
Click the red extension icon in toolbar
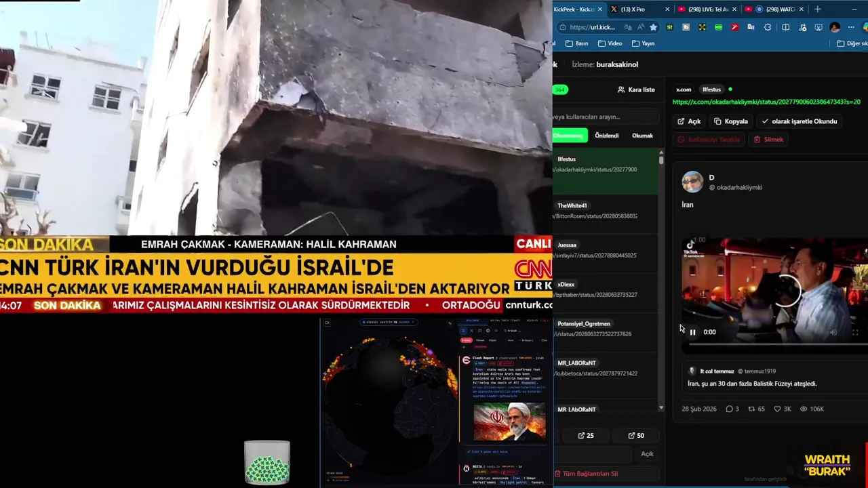pyautogui.click(x=734, y=27)
